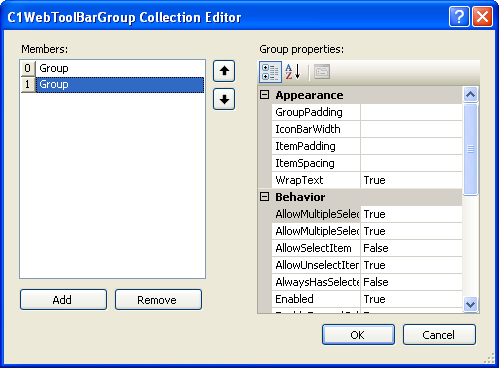Grab the property grid scrollbar thumb
This screenshot has height=368, width=499.
[x=470, y=149]
